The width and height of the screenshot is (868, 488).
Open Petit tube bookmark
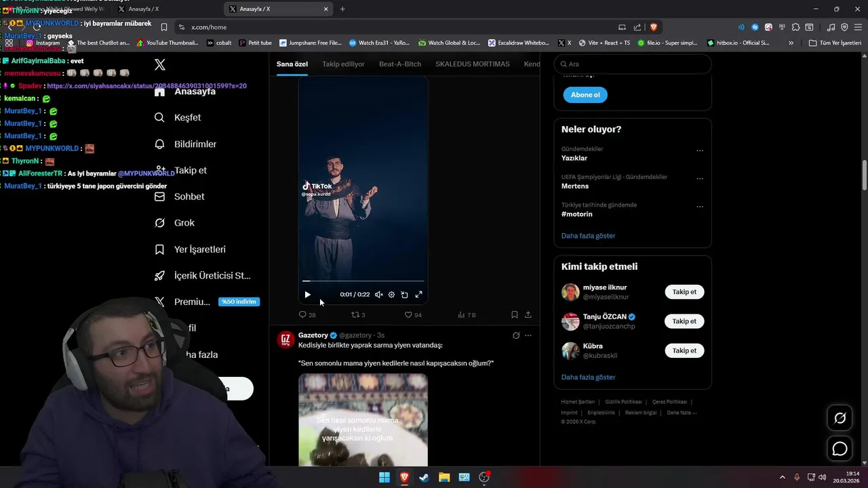(x=255, y=43)
